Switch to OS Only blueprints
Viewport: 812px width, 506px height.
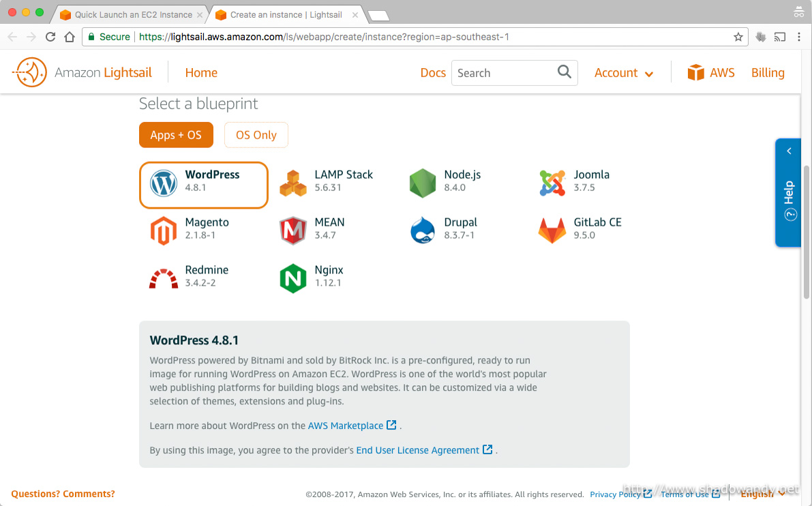(x=256, y=135)
